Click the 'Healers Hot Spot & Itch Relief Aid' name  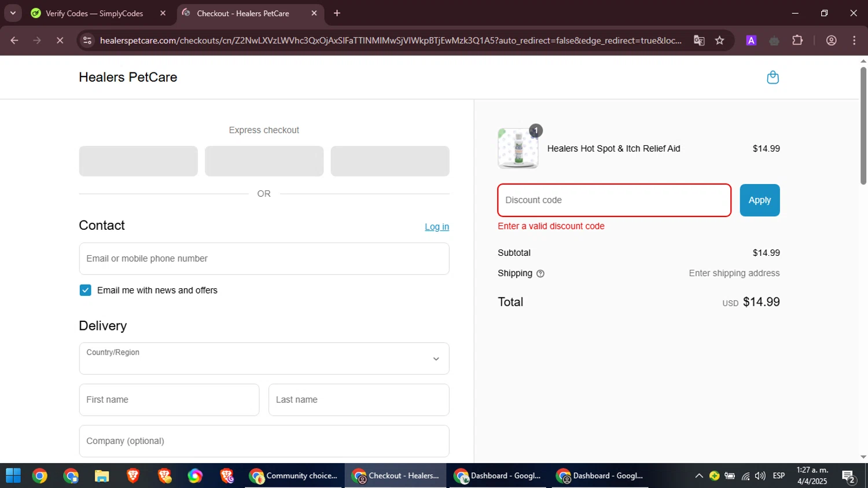click(613, 149)
